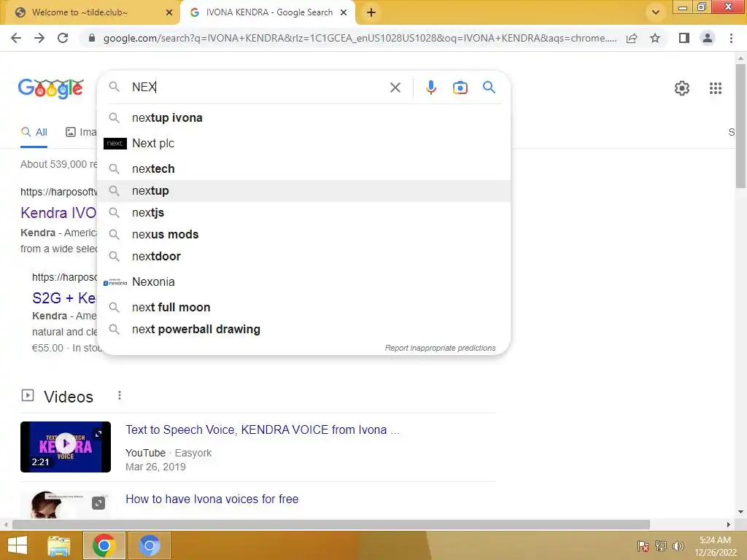
Task: Play the KENDRA VOICE video thumbnail
Action: tap(66, 447)
